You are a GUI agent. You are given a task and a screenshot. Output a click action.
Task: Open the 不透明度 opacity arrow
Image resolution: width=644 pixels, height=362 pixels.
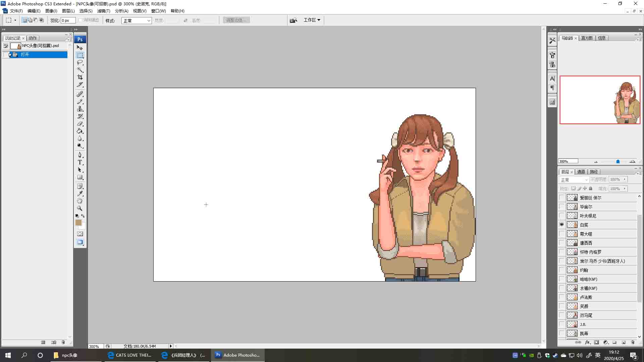click(x=625, y=179)
